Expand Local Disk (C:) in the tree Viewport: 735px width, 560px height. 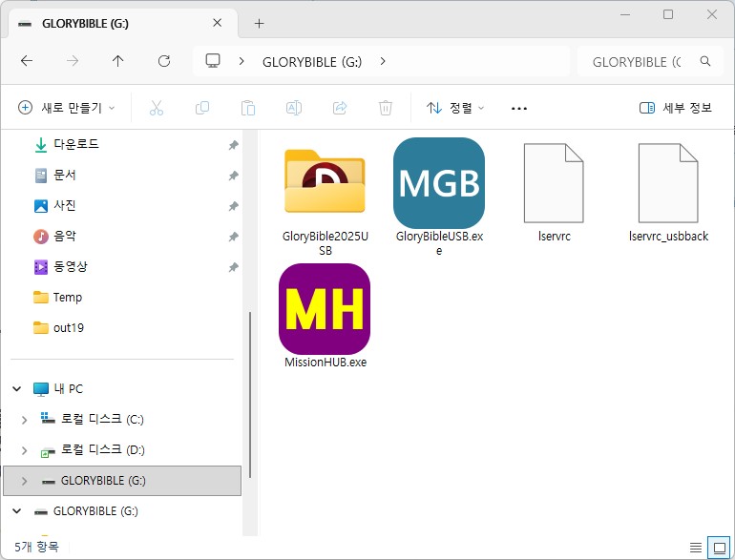point(24,420)
